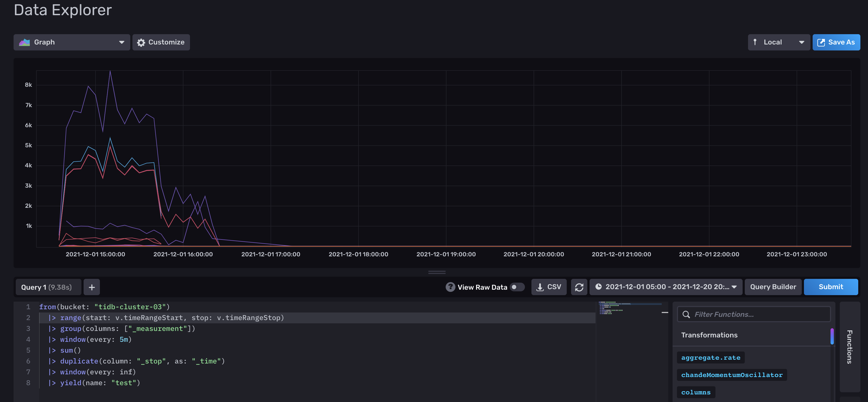Switch to Query Builder
Screen dimensions: 868x402
tap(773, 287)
